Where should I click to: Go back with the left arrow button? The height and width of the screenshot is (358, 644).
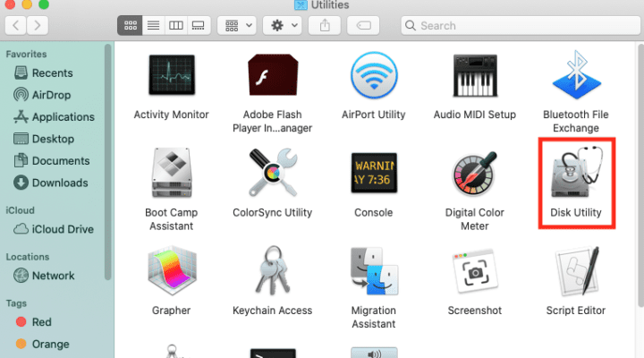(15, 25)
